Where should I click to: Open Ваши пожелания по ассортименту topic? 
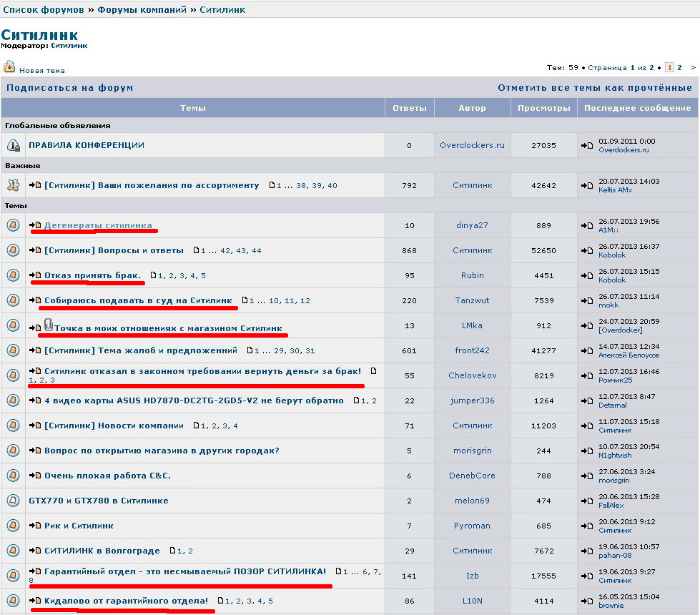point(152,185)
